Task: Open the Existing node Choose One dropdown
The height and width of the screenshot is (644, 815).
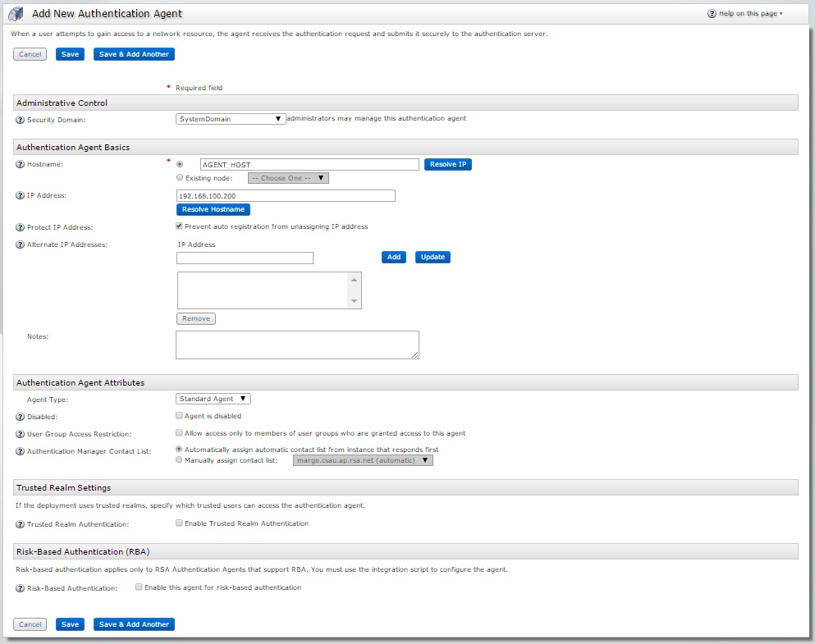Action: pyautogui.click(x=288, y=178)
